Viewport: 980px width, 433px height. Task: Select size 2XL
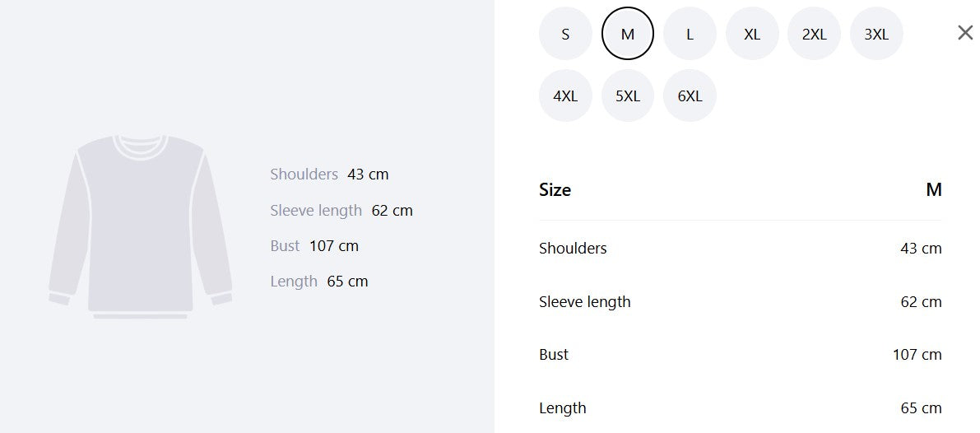(x=814, y=34)
